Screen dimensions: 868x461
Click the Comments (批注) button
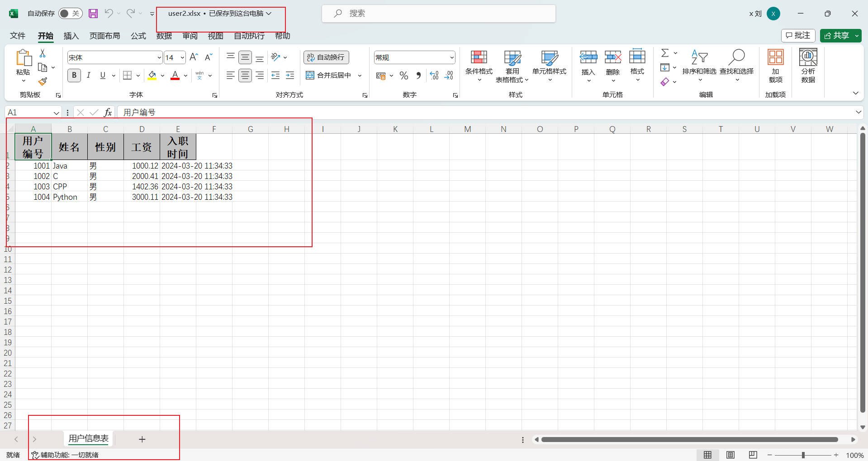click(798, 36)
